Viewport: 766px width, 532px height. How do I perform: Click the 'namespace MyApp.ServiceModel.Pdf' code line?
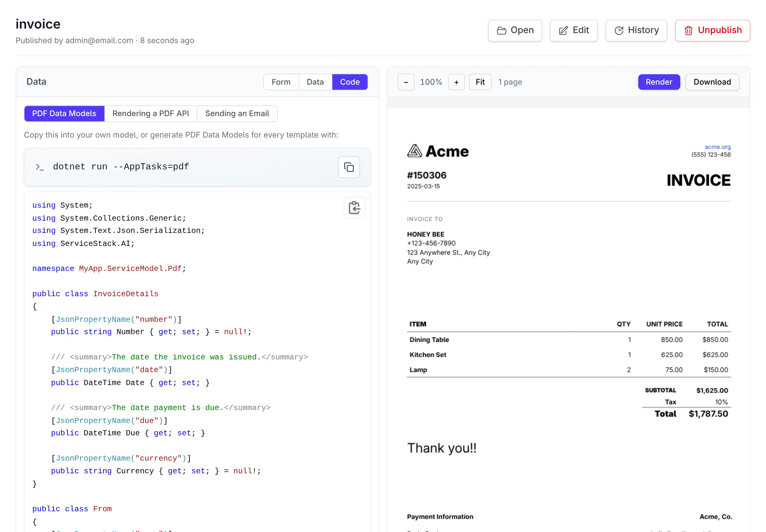[109, 269]
